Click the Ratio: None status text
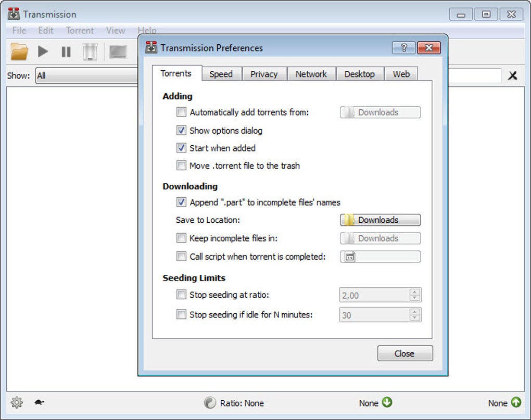Image resolution: width=531 pixels, height=420 pixels. coord(242,403)
